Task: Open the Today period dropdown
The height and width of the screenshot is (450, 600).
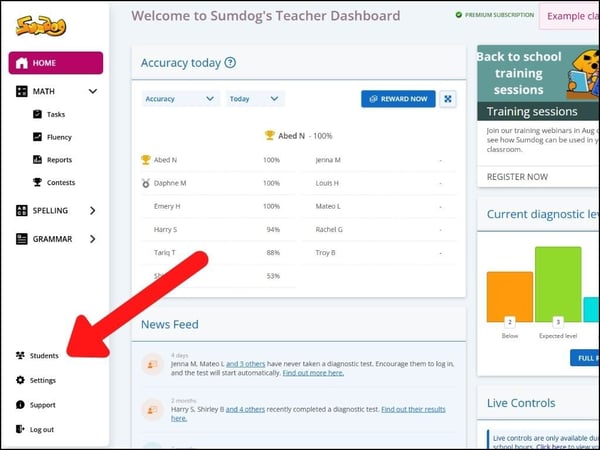Action: pos(254,99)
